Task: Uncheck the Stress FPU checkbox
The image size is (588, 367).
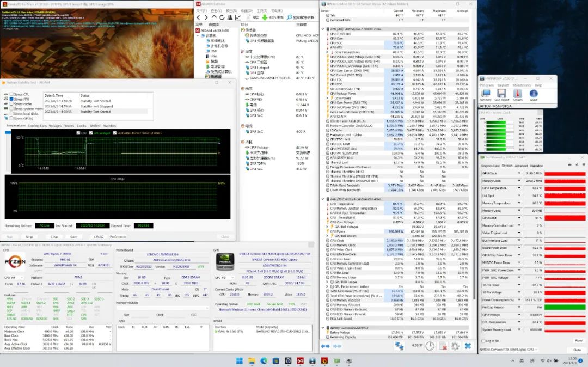Action: click(x=11, y=100)
